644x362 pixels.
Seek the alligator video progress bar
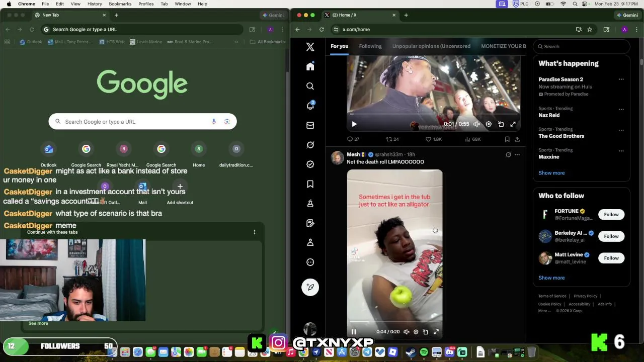click(x=395, y=322)
